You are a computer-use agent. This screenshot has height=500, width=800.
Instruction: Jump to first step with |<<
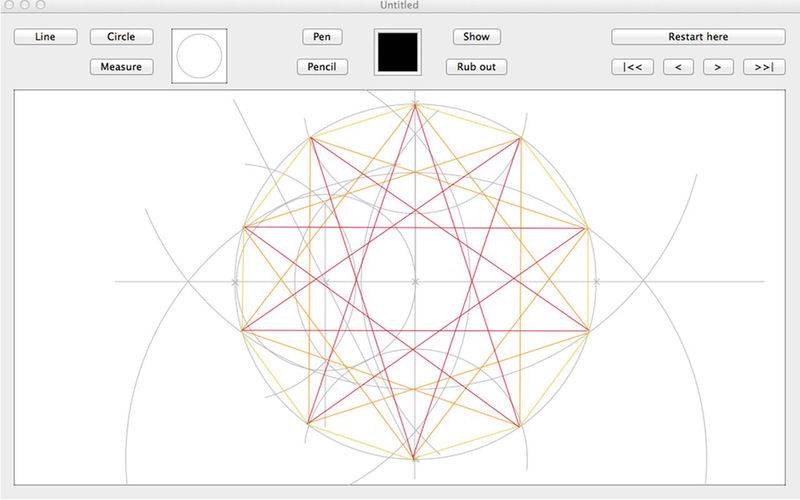click(x=632, y=68)
